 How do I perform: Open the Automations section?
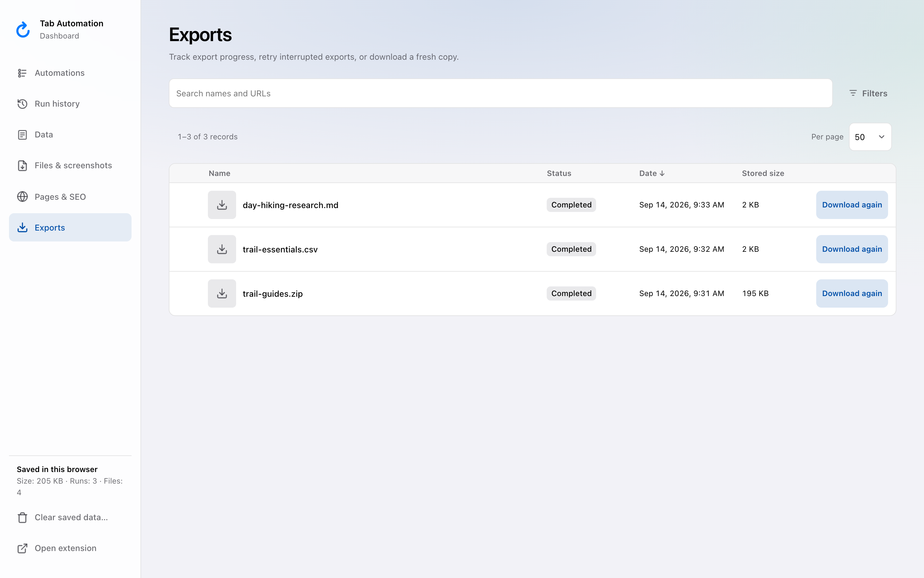70,73
